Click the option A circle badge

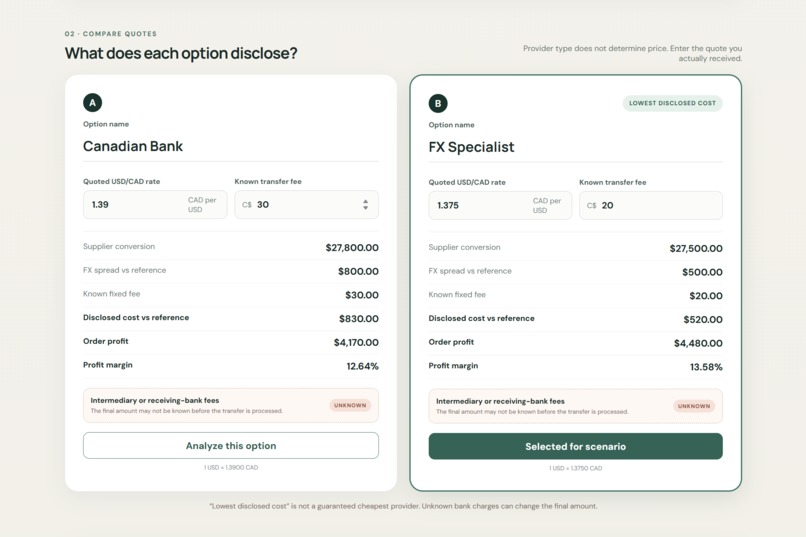click(93, 103)
